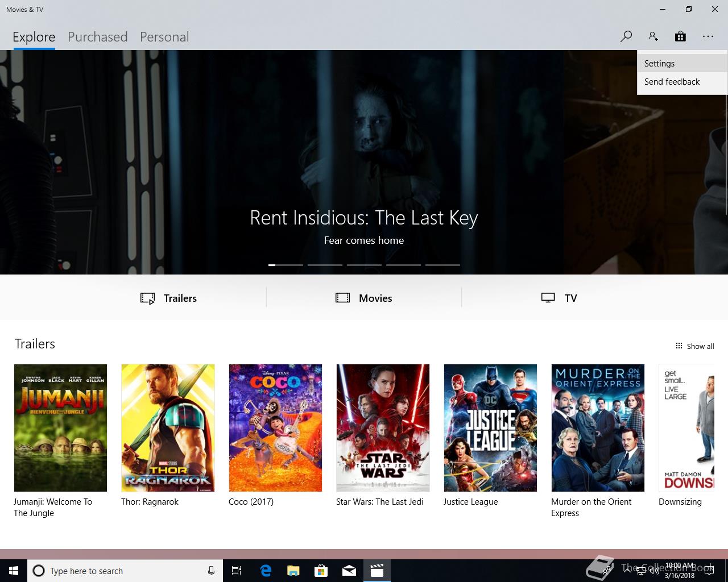Viewport: 728px width, 582px height.
Task: Click the Movies film strip icon
Action: pyautogui.click(x=342, y=298)
